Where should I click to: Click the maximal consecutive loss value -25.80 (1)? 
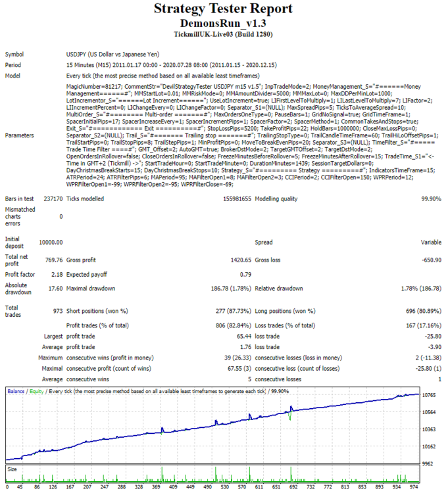tap(428, 368)
